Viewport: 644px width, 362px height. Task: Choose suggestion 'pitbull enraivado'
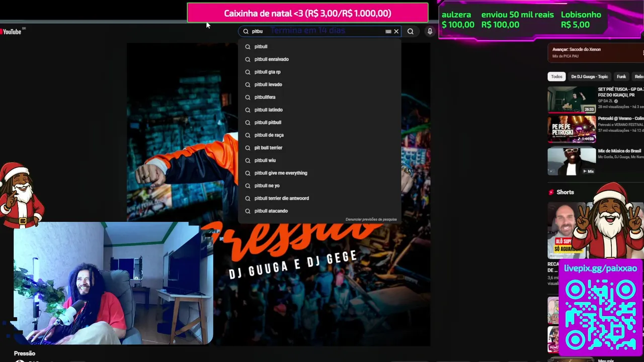tap(319, 59)
